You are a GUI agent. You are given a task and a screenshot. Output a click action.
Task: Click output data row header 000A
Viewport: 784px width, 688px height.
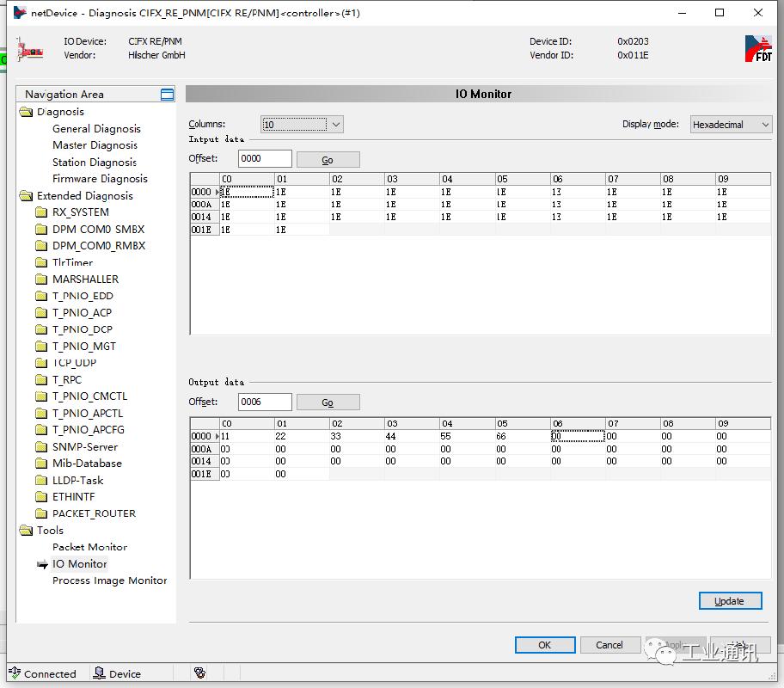click(x=205, y=449)
